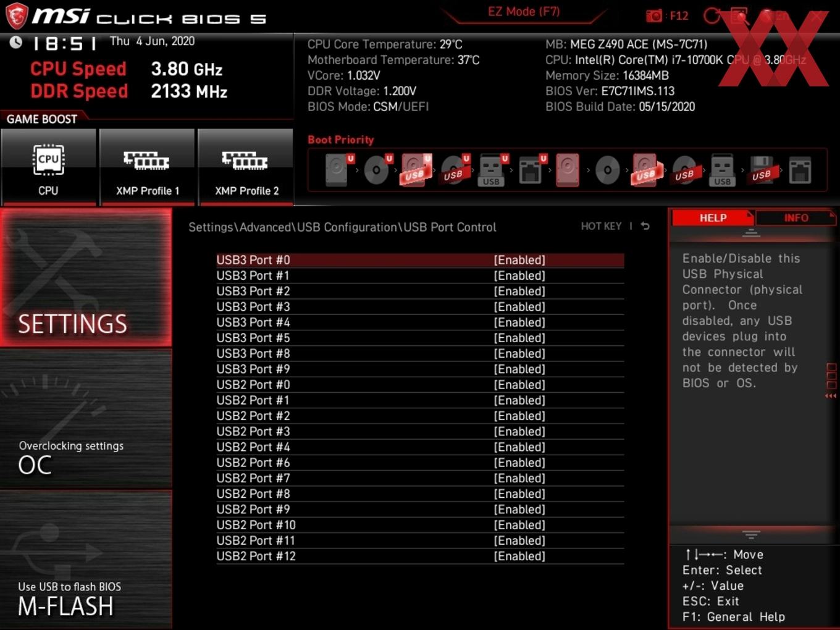Select legacy optical disc boot icon without U badge
840x630 pixels.
[x=607, y=170]
